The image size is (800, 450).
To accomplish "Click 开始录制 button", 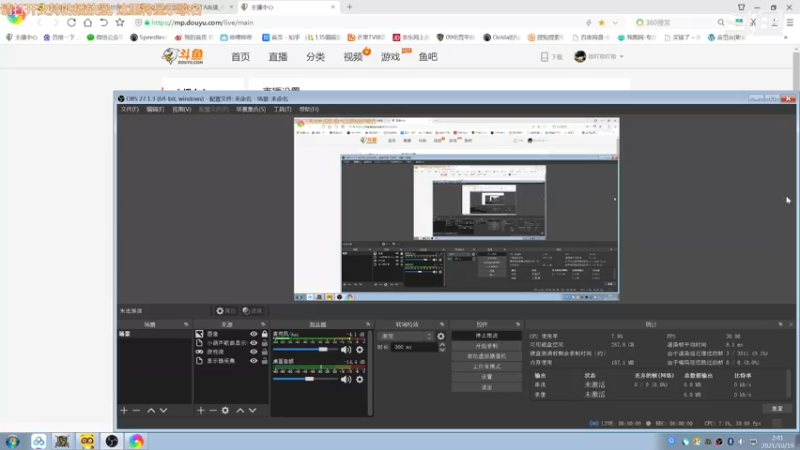I will (486, 346).
